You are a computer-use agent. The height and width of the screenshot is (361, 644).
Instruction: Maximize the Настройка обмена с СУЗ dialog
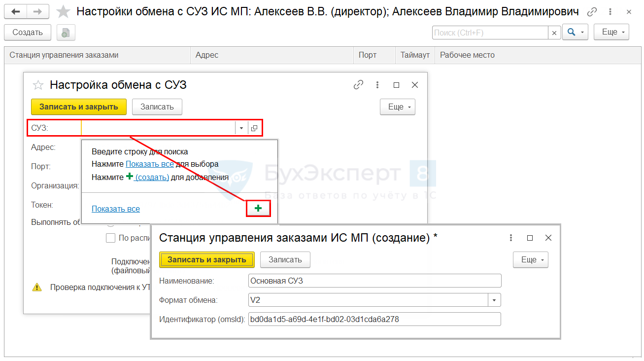point(396,85)
